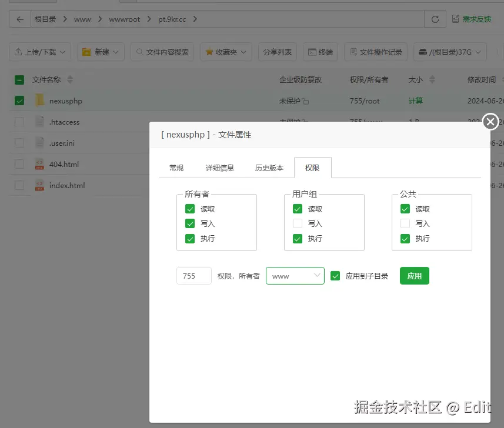Click the .user.ini file icon
504x428 pixels.
click(x=39, y=143)
